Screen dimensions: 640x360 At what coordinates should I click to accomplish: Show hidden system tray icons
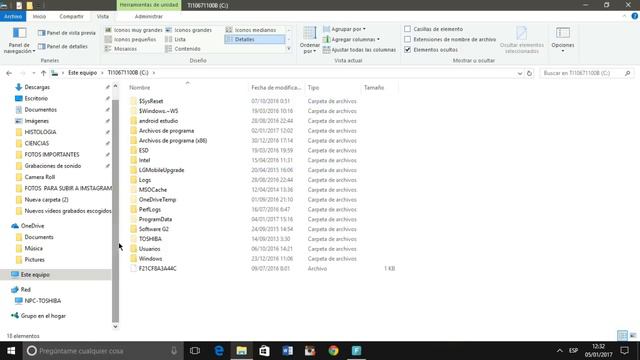(x=560, y=351)
